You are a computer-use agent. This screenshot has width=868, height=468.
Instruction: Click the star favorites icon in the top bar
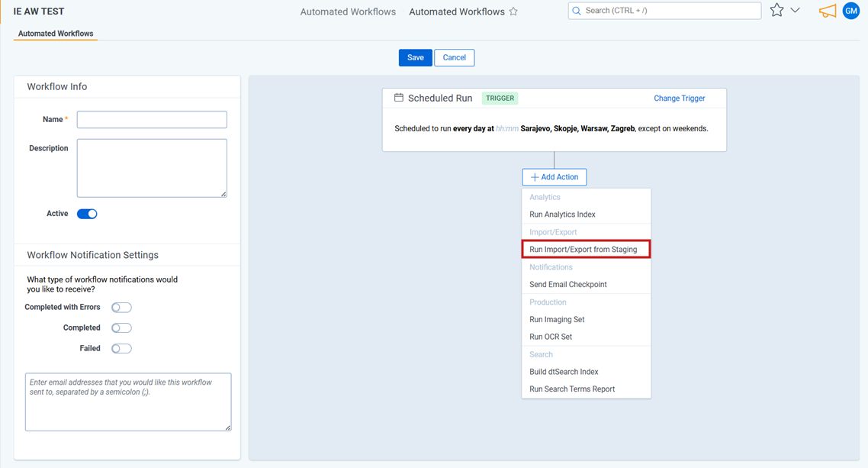click(x=777, y=10)
